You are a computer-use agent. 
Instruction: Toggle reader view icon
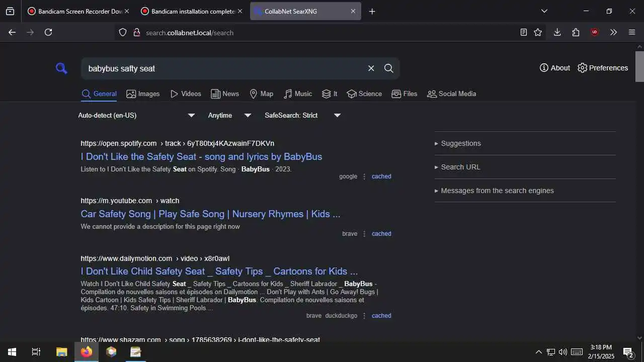coord(524,32)
